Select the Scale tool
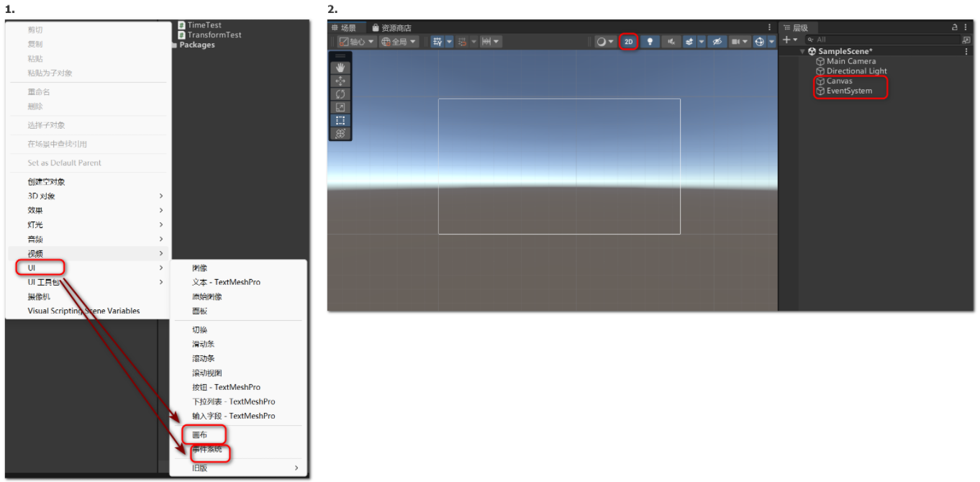This screenshot has height=482, width=980. 340,107
